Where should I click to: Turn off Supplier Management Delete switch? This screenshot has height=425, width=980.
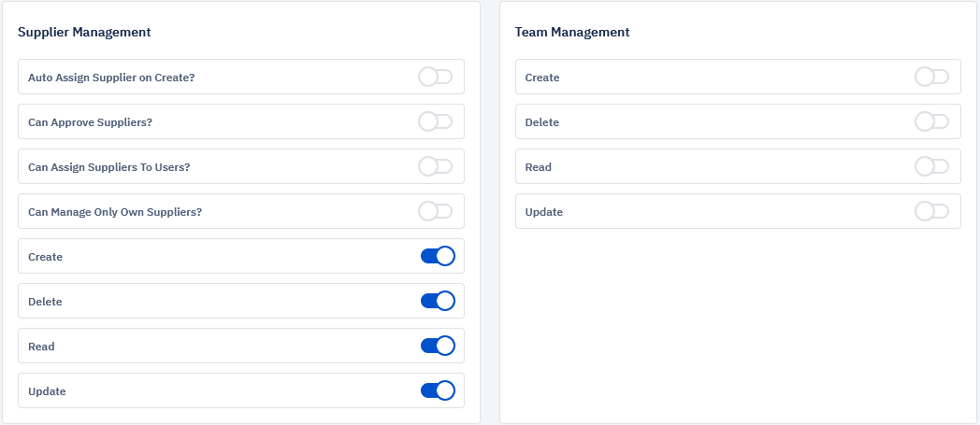tap(438, 301)
